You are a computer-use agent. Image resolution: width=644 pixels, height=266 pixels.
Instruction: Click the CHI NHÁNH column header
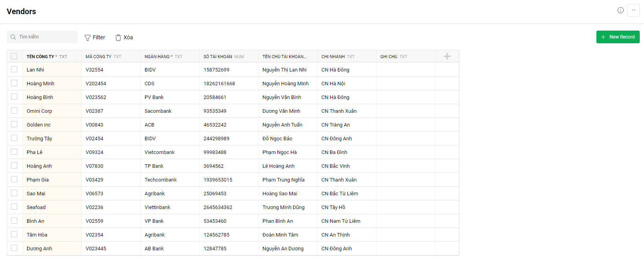coord(347,57)
